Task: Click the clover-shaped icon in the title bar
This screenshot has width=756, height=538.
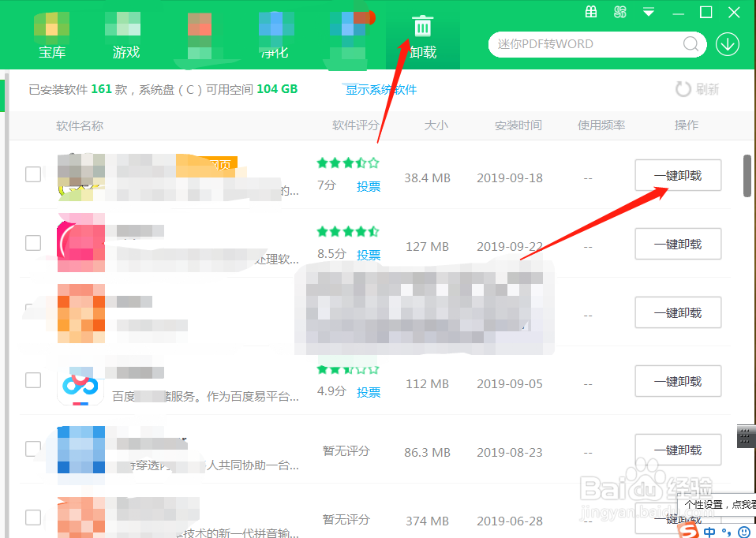Action: (620, 12)
